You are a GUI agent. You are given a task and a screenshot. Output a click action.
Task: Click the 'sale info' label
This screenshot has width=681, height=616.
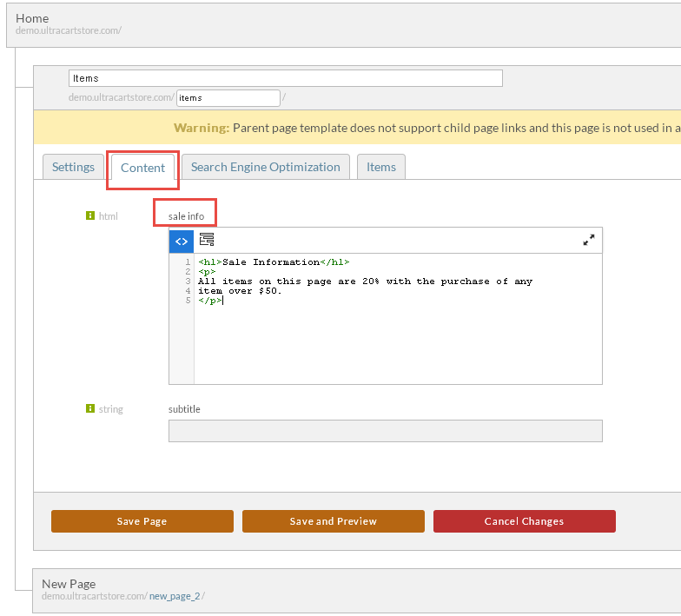point(186,215)
